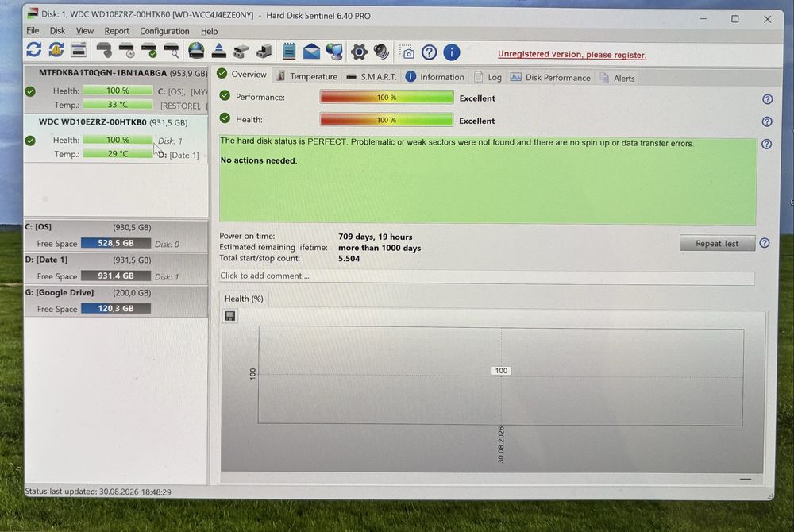Click the G: free space 120,3 GB bar
The width and height of the screenshot is (794, 532).
point(116,308)
